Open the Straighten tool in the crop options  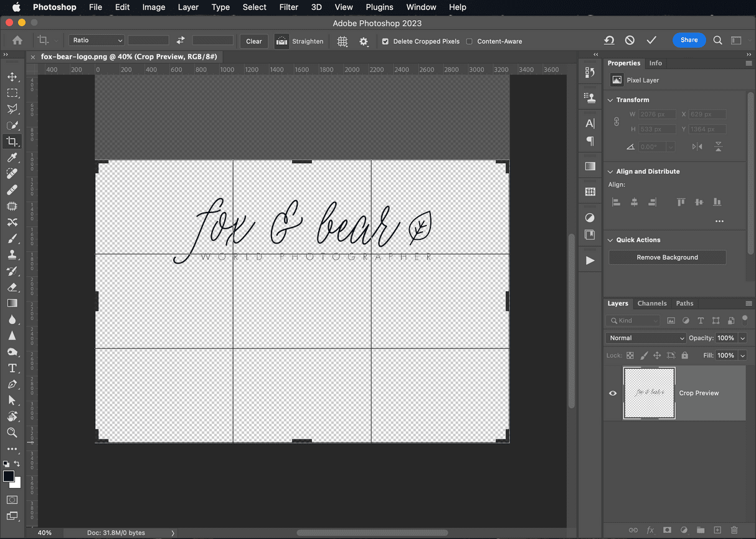tap(300, 41)
